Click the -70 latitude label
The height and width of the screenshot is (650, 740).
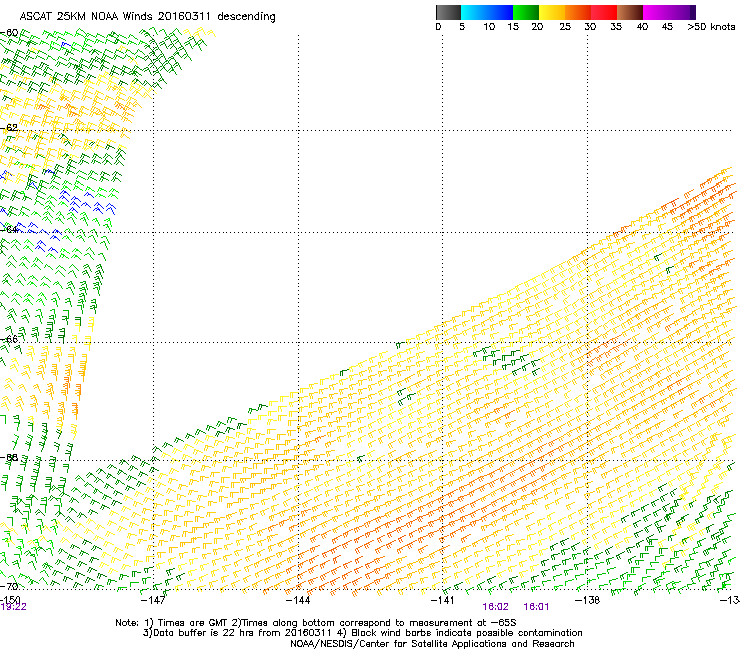pyautogui.click(x=9, y=587)
